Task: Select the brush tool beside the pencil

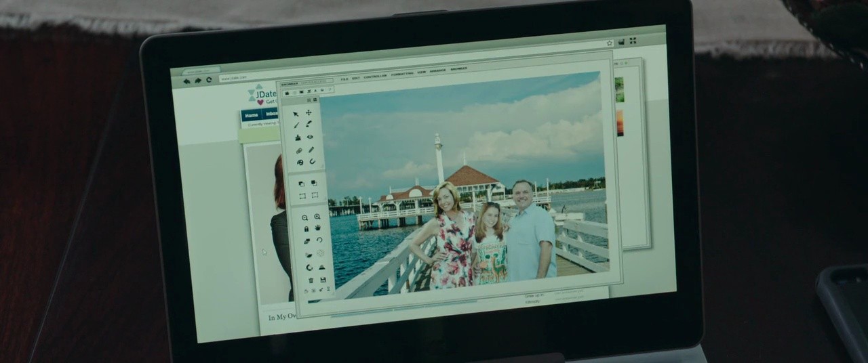Action: pos(309,123)
